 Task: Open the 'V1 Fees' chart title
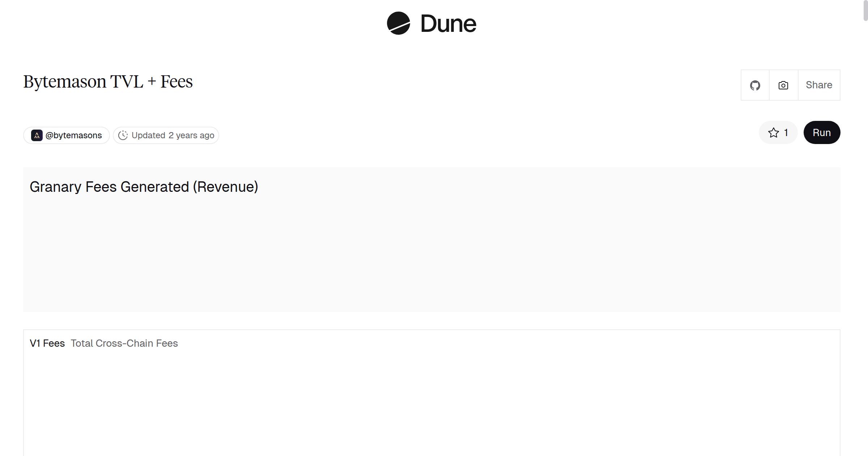click(47, 343)
